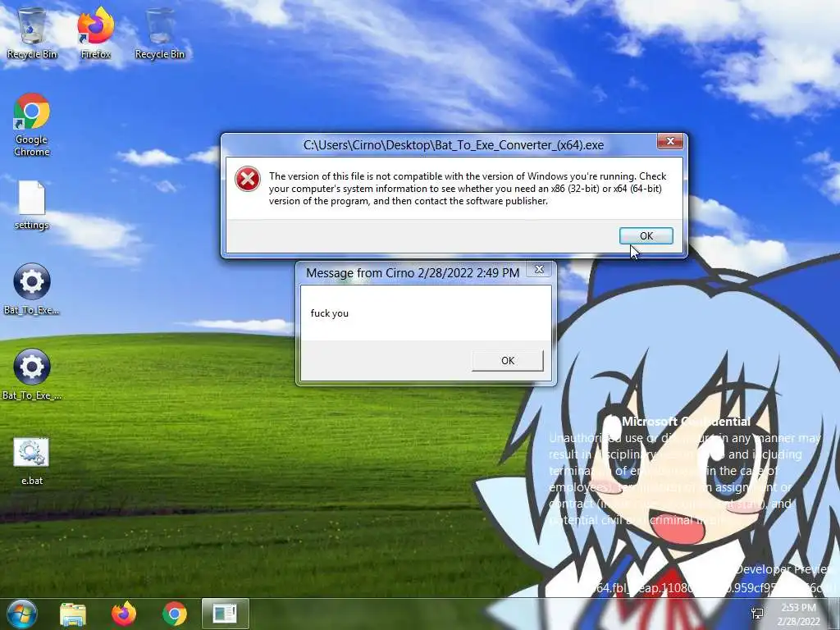The image size is (840, 630).
Task: Open the Google Chrome desktop shortcut
Action: [32, 125]
